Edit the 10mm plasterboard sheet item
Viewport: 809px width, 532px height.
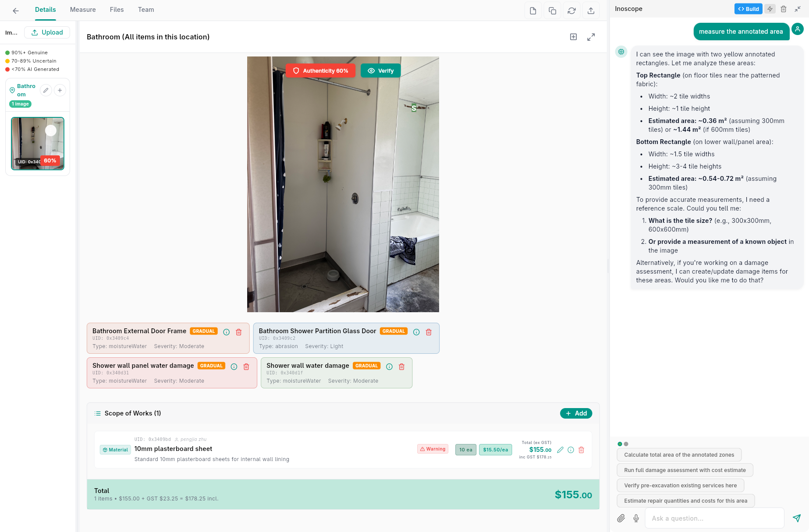[560, 450]
